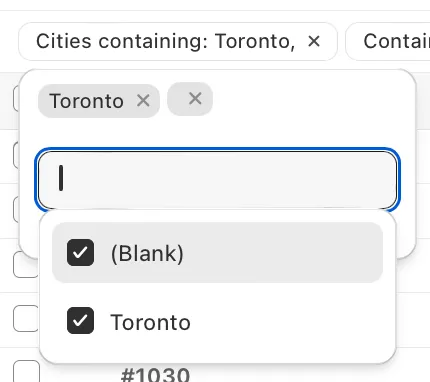Open order #1030
The image size is (430, 382).
click(155, 375)
